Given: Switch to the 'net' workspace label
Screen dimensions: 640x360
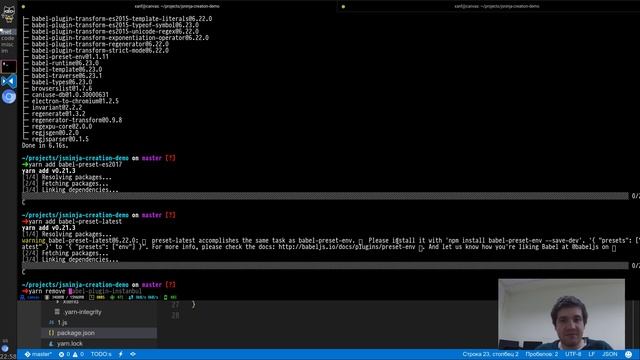Looking at the screenshot, I should pos(7,31).
